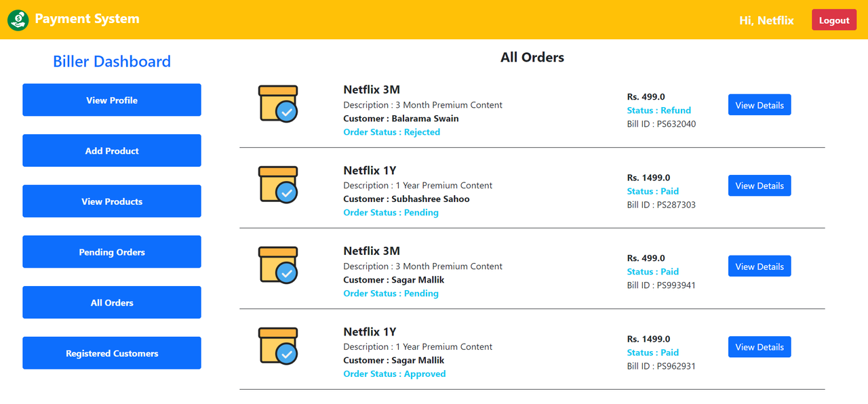Open the Pending Orders section
Viewport: 868px width, 404px height.
tap(112, 252)
